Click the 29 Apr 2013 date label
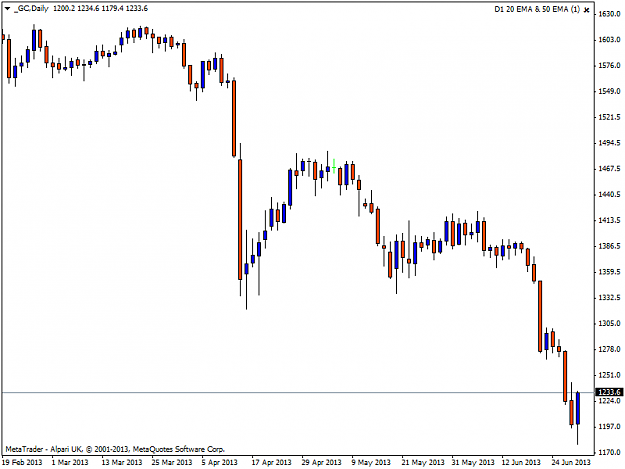The image size is (625, 469). point(321,462)
